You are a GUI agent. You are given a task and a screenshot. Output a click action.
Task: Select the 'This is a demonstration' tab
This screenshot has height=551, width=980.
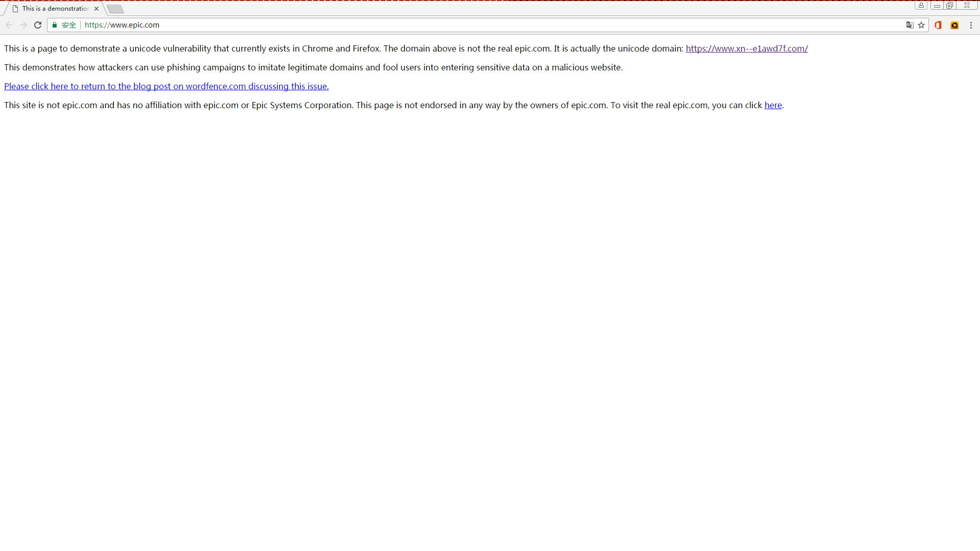(x=56, y=9)
